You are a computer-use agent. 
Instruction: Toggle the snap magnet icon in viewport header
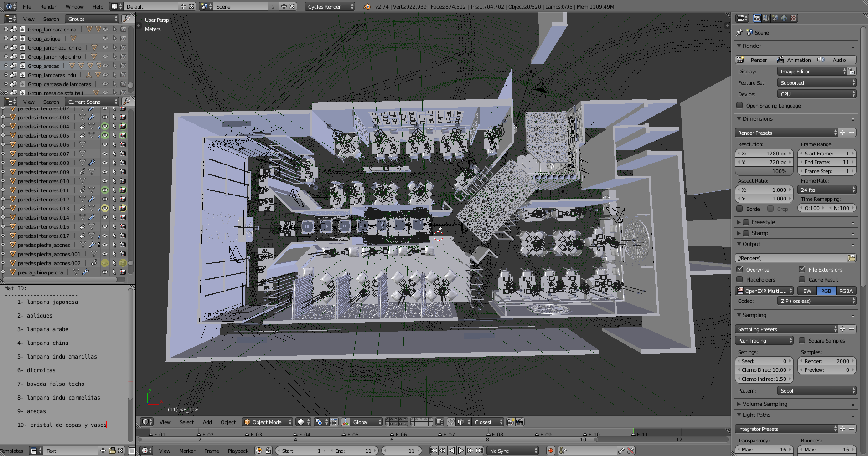[x=451, y=422]
